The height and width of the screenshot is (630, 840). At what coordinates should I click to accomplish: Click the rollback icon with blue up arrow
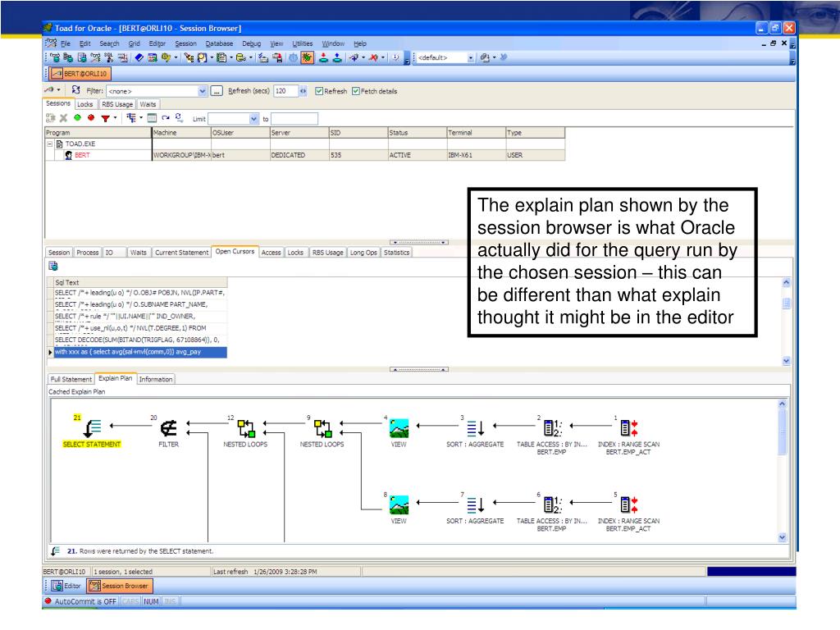point(337,57)
